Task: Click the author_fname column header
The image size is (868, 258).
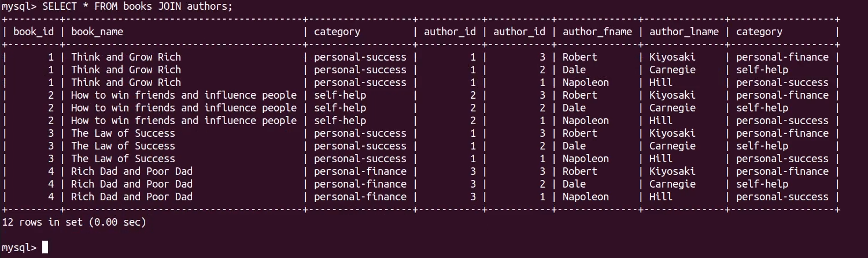Action: click(597, 32)
